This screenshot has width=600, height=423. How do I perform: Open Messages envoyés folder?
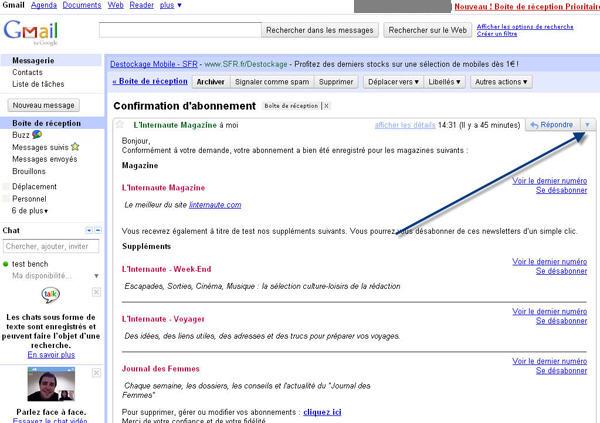point(45,159)
